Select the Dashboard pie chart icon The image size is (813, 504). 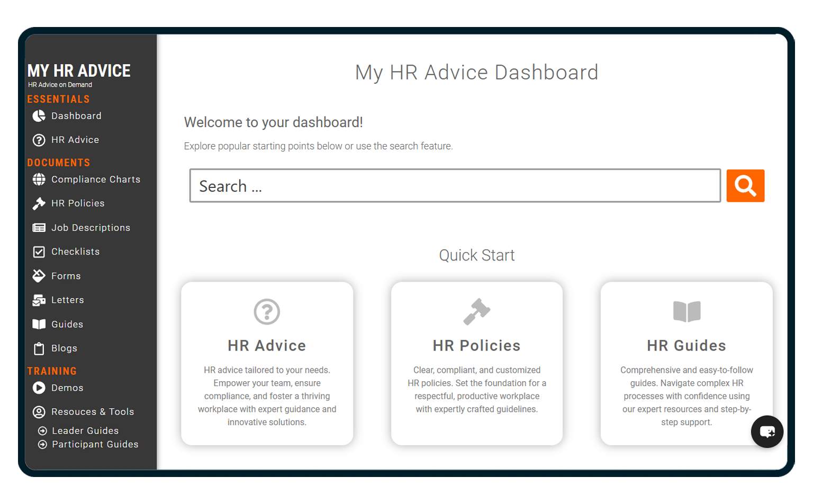coord(38,116)
